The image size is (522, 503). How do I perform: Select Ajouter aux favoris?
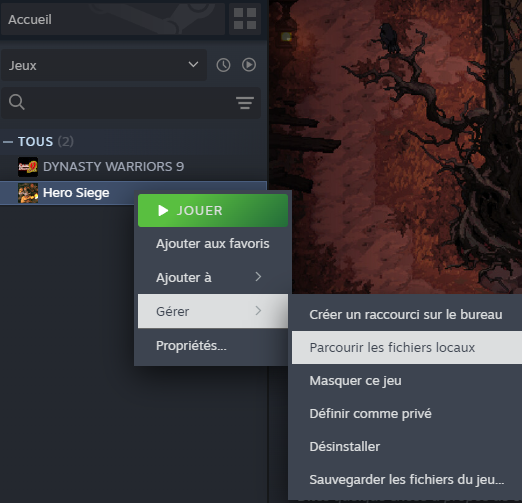[x=213, y=244]
